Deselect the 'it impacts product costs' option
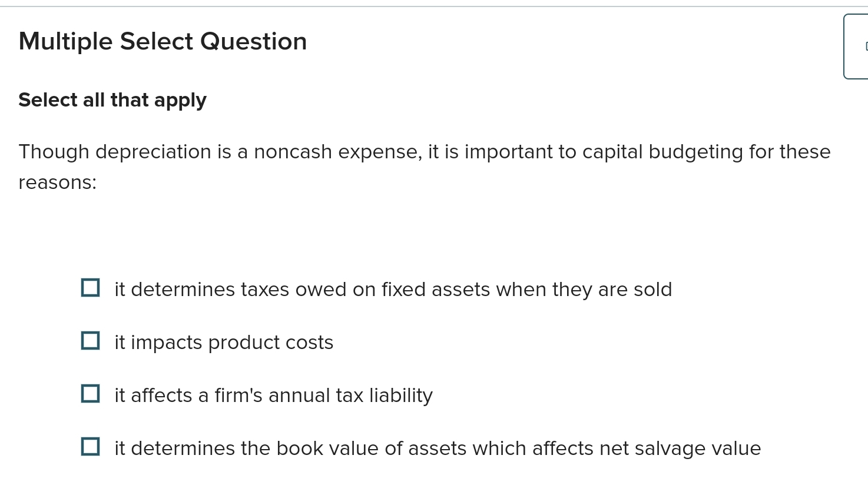The image size is (868, 495). tap(90, 341)
